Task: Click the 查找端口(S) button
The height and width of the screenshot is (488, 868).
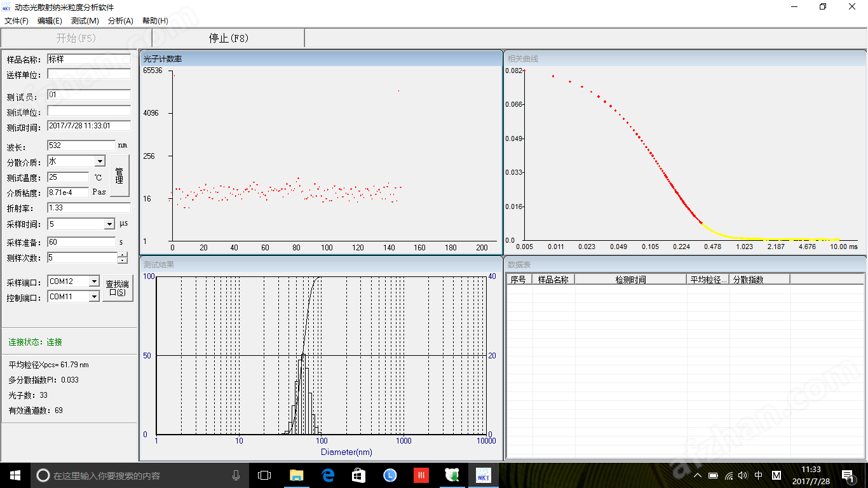Action: (x=118, y=288)
